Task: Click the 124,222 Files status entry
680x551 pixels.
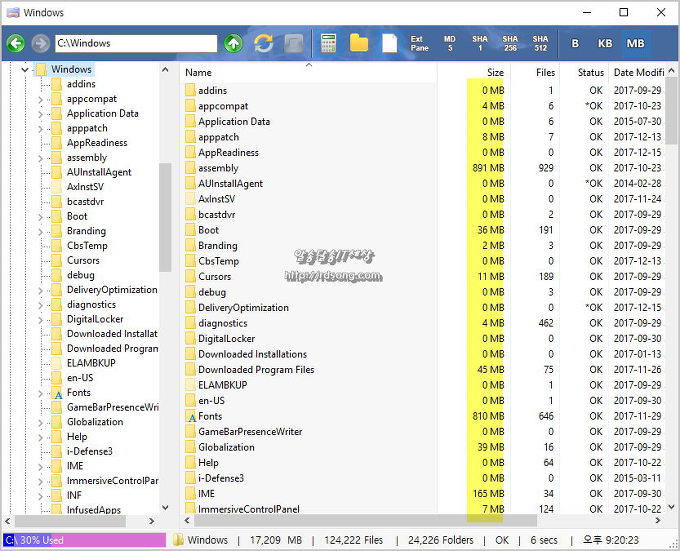Action: 353,540
